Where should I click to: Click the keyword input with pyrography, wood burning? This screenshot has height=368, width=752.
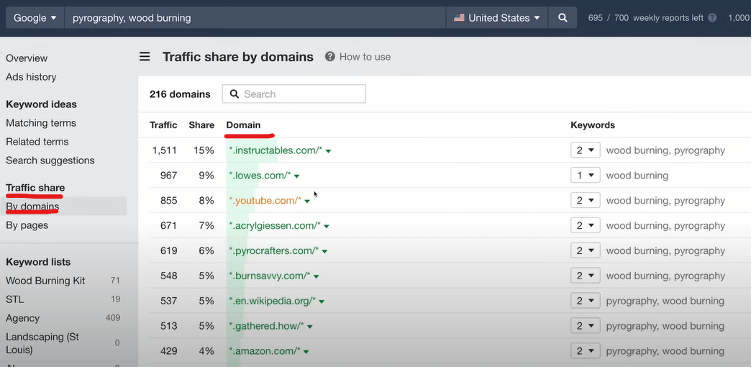tap(255, 18)
